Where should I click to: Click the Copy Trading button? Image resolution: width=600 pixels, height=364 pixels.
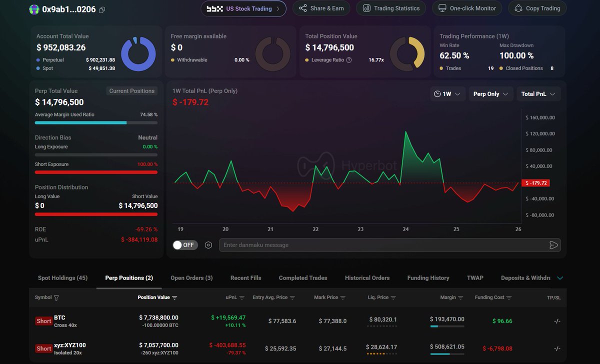tap(537, 8)
